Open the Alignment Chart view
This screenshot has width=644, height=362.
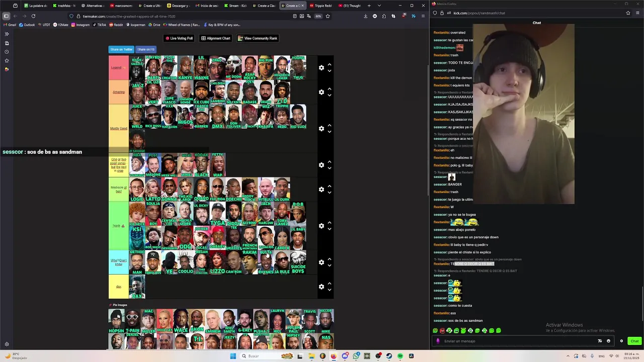point(216,38)
